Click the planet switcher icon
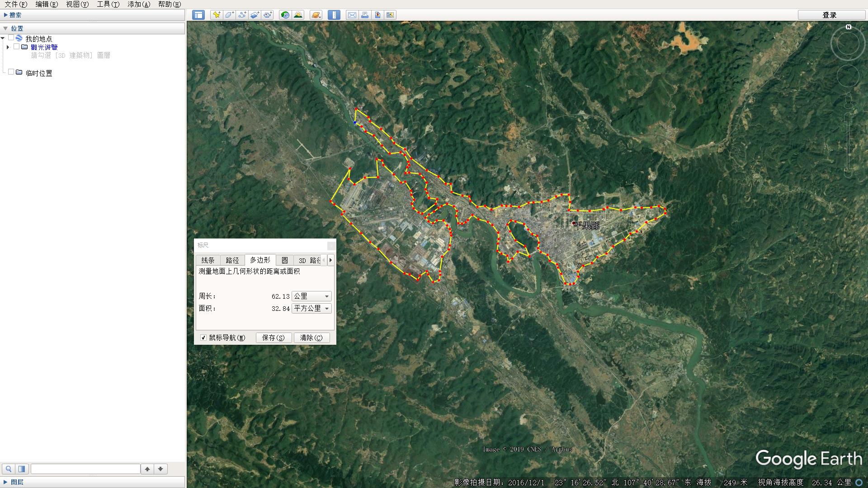 coord(316,15)
